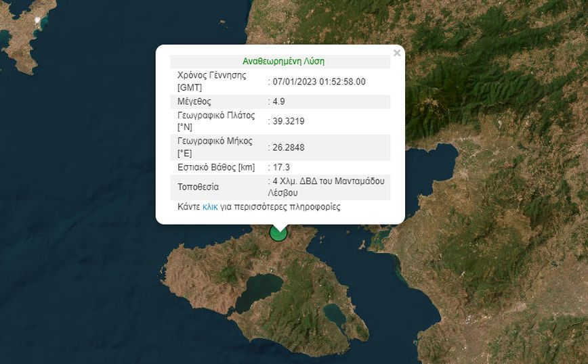This screenshot has height=364, width=588.
Task: Close the earthquake info popup
Action: (x=397, y=53)
